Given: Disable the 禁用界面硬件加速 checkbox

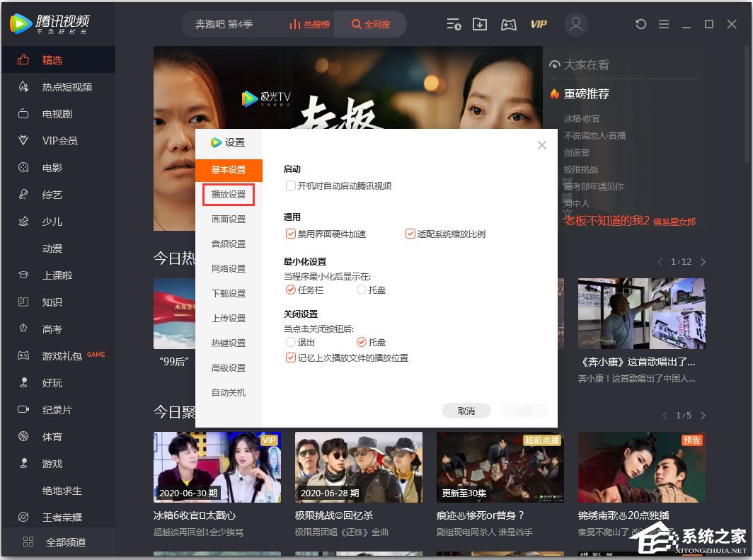Looking at the screenshot, I should pos(290,233).
